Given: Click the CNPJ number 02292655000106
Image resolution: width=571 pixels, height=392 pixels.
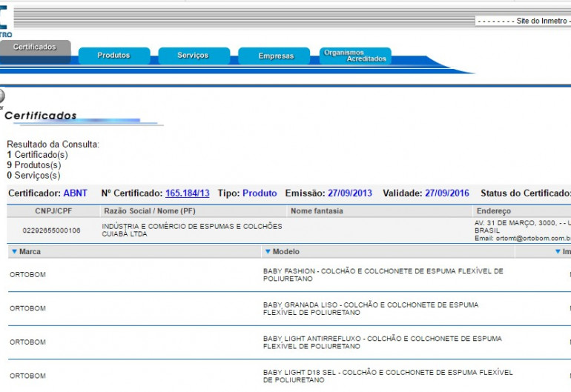Looking at the screenshot, I should (x=51, y=230).
